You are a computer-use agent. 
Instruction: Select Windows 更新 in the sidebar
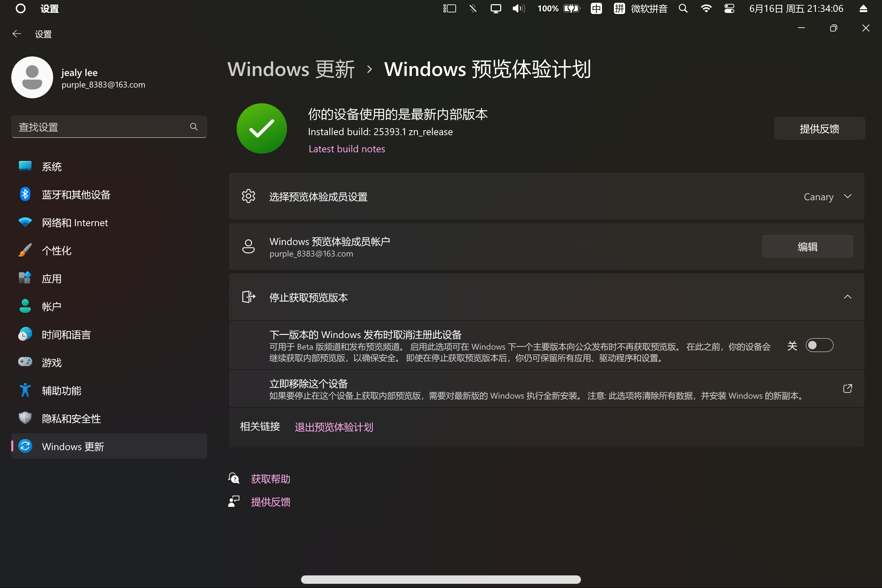[x=109, y=446]
